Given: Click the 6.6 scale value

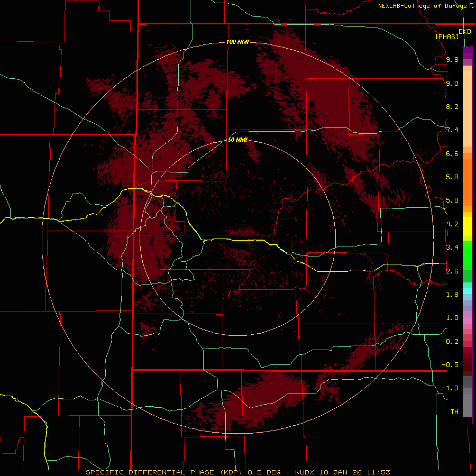Looking at the screenshot, I should click(x=452, y=153).
